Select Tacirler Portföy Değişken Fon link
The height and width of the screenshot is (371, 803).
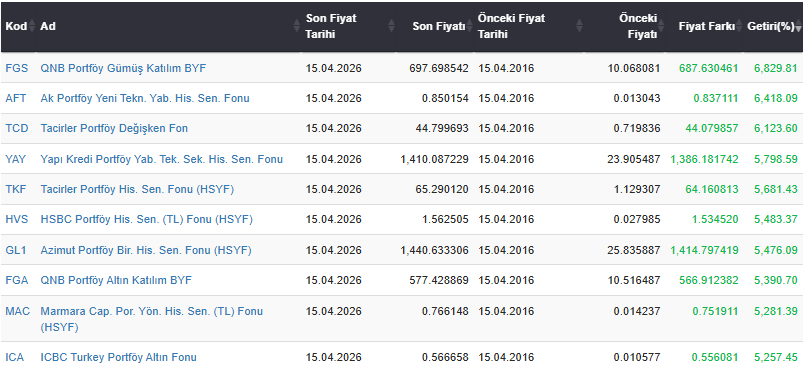[114, 128]
